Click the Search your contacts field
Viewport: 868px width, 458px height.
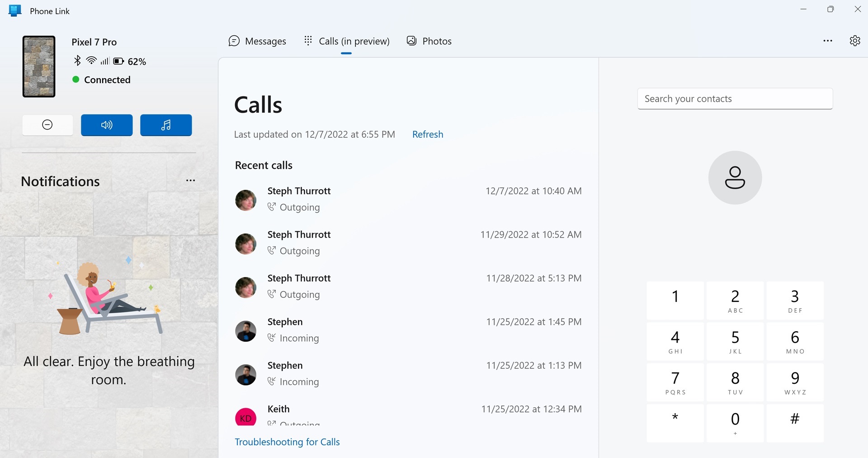[x=735, y=99]
